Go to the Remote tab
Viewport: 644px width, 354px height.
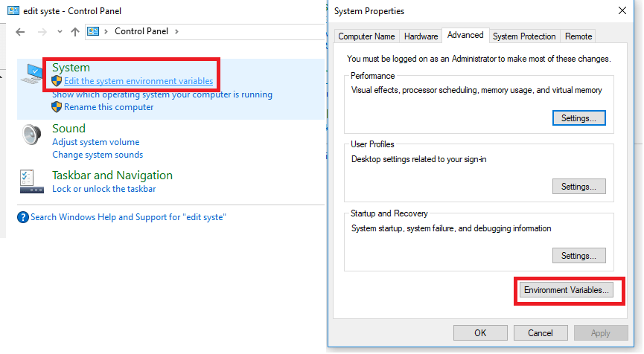click(578, 36)
